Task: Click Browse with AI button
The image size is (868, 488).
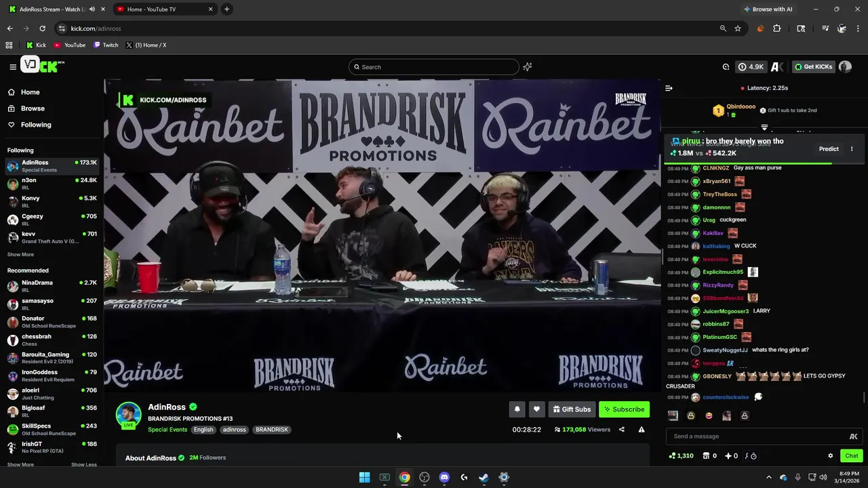Action: click(768, 9)
